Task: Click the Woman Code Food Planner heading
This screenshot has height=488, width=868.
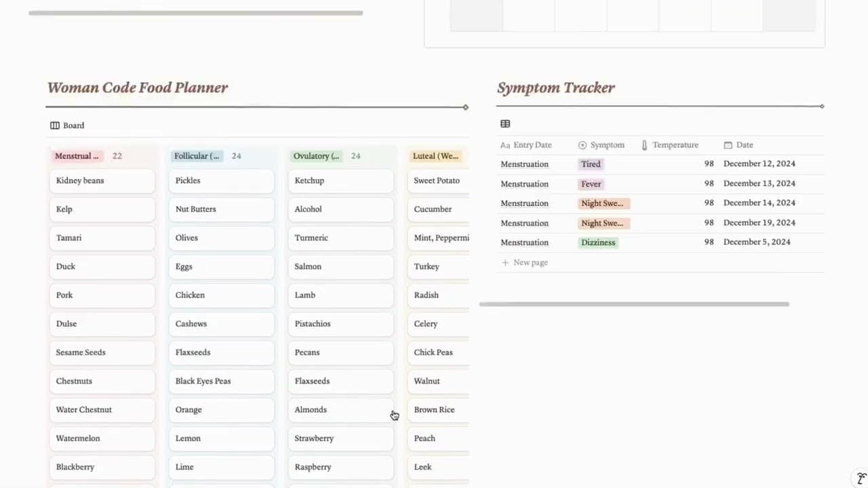Action: [x=138, y=87]
